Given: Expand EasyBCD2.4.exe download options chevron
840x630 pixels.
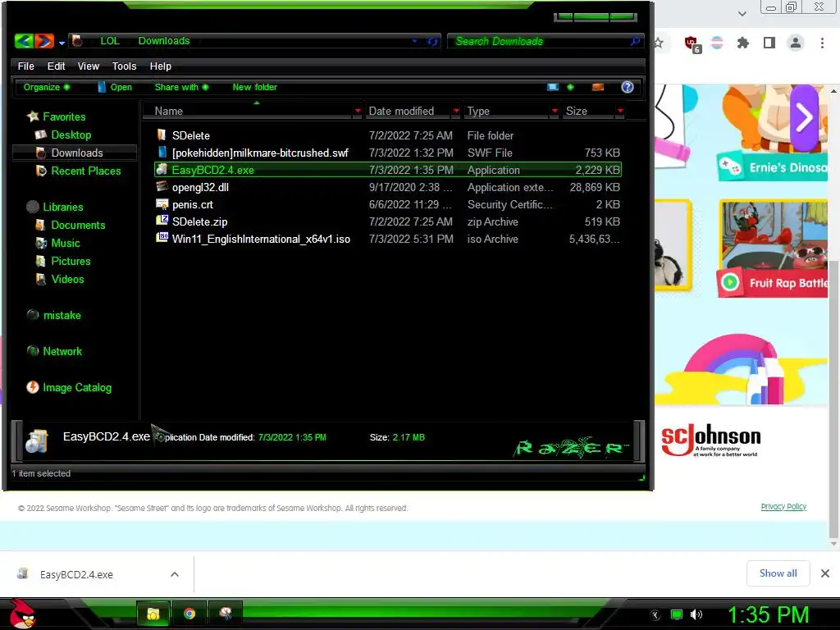Looking at the screenshot, I should 175,574.
